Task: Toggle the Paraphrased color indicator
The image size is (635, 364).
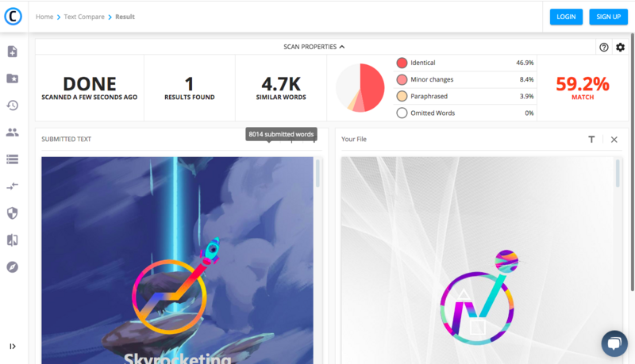Action: [x=402, y=96]
